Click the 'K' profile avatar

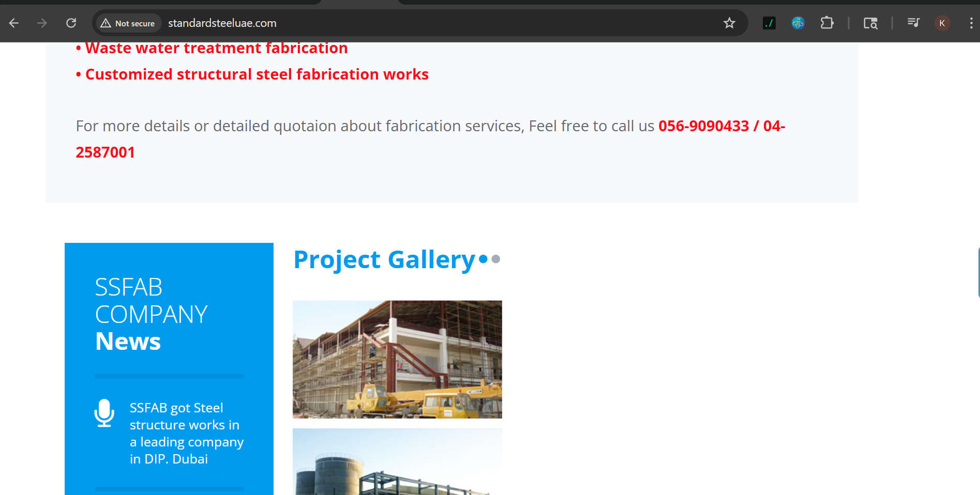coord(942,23)
